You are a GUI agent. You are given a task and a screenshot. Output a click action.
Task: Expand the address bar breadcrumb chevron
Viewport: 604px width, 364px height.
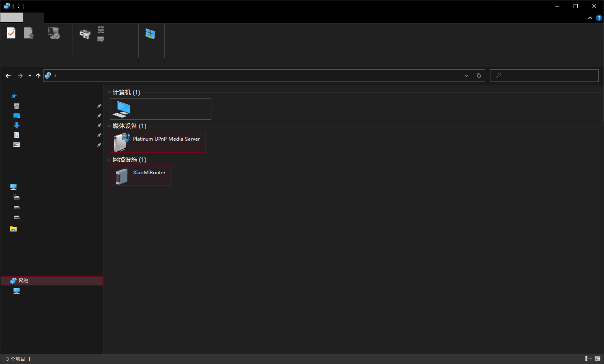[x=55, y=76]
